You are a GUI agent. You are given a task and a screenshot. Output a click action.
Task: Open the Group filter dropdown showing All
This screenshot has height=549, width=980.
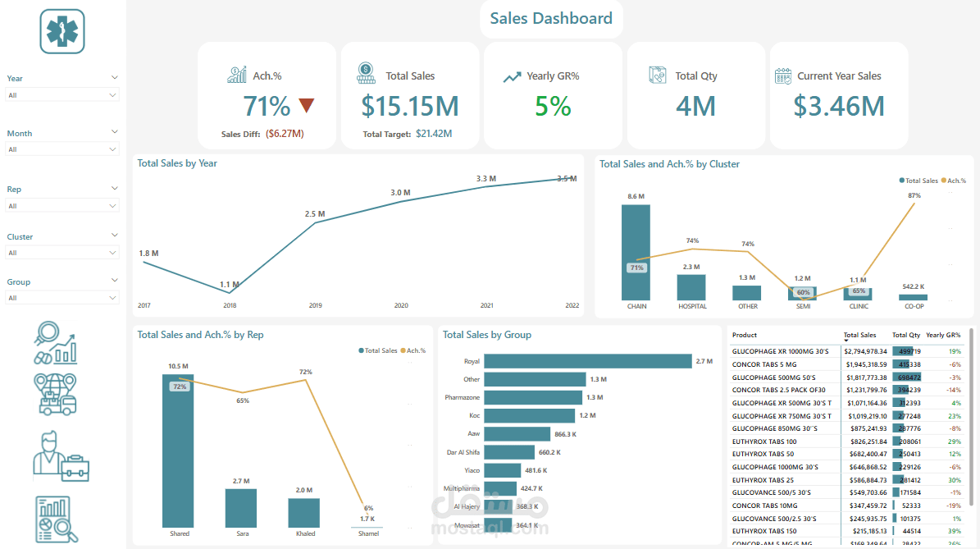pyautogui.click(x=62, y=298)
